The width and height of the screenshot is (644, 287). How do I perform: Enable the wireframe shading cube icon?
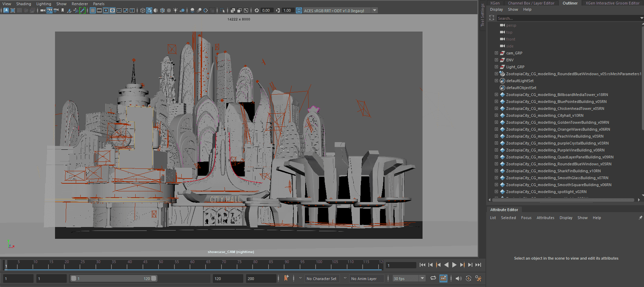coord(143,10)
